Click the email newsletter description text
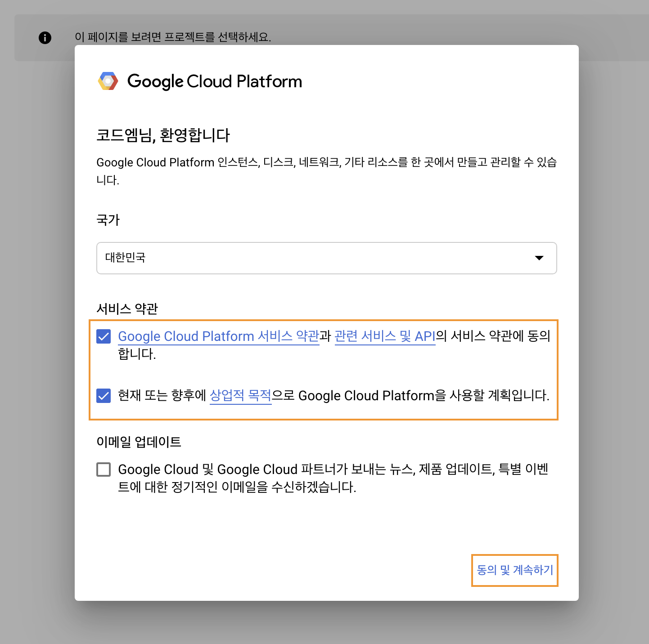This screenshot has height=644, width=649. point(333,478)
